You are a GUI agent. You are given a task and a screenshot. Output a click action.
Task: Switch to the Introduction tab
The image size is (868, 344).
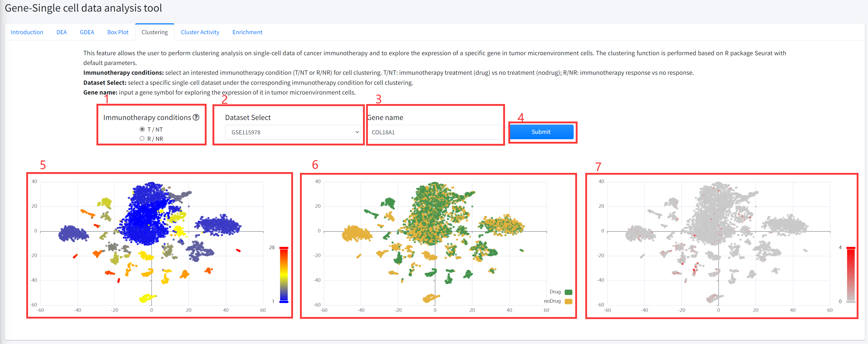tap(27, 32)
